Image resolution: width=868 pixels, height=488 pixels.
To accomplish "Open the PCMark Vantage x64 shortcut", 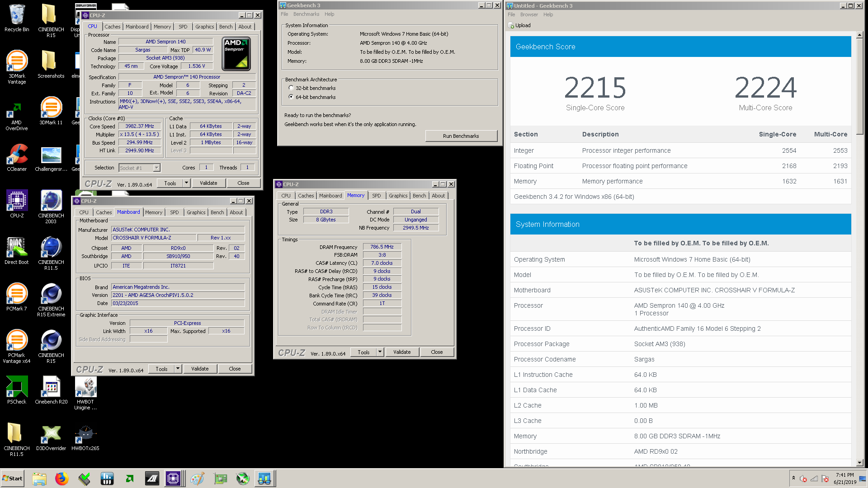I will (17, 346).
